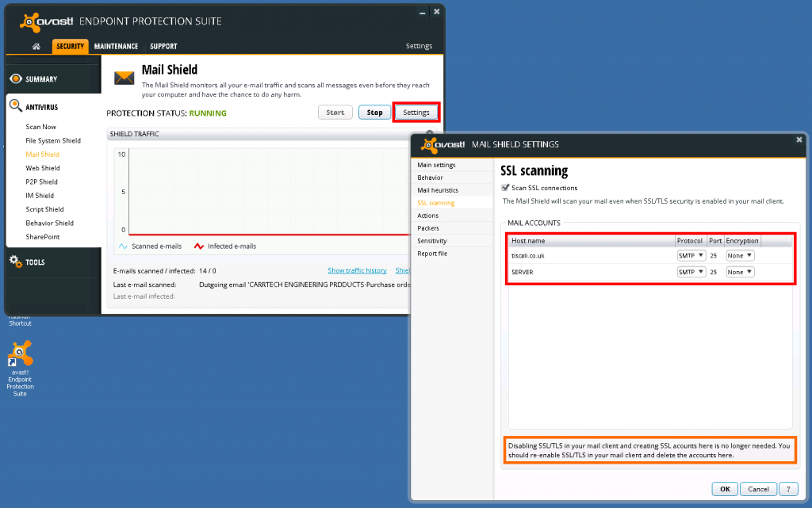
Task: Click the ? help button
Action: (x=788, y=489)
